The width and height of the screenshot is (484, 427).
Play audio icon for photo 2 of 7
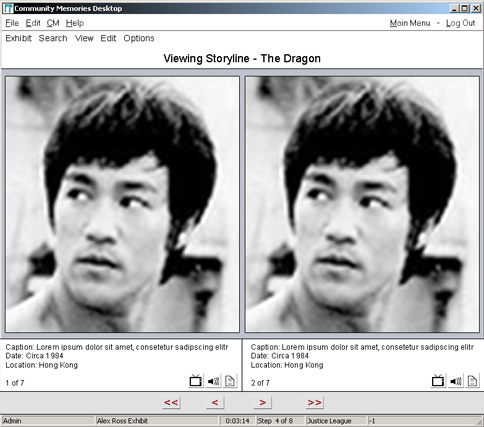tap(456, 381)
